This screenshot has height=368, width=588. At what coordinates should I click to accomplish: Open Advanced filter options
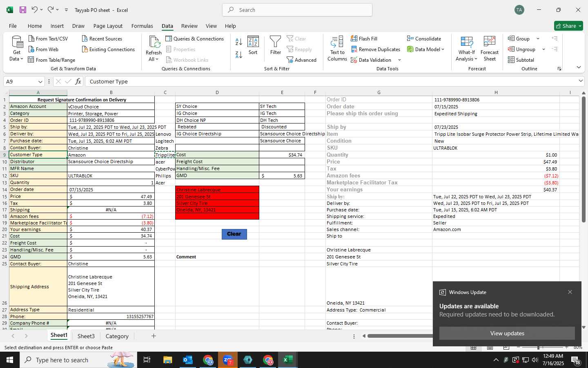tap(302, 60)
